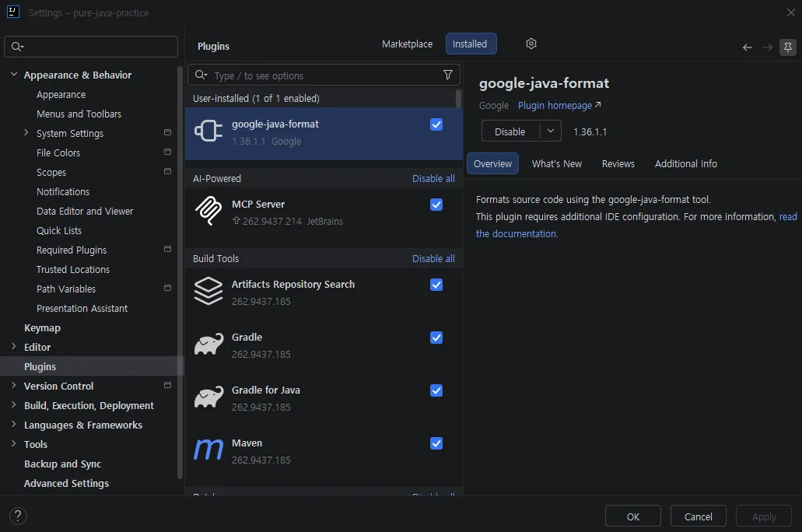
Task: Click the settings tree scrollbar
Action: coord(180,273)
